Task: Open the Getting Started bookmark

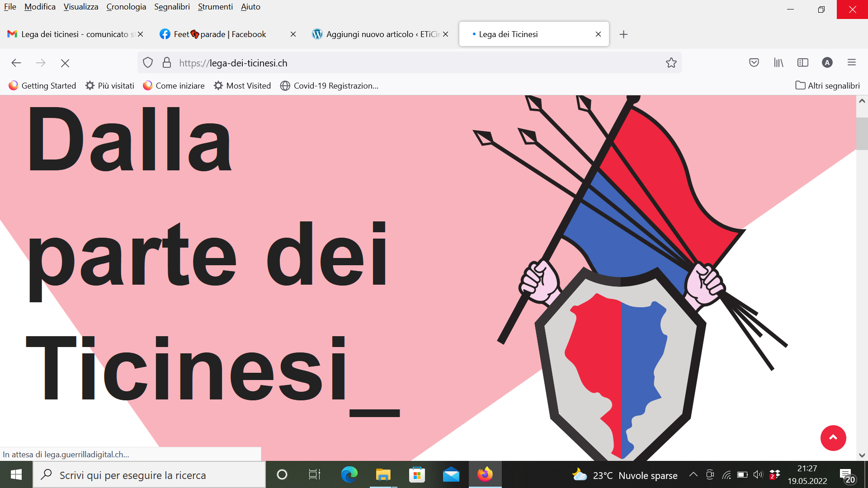Action: coord(42,86)
